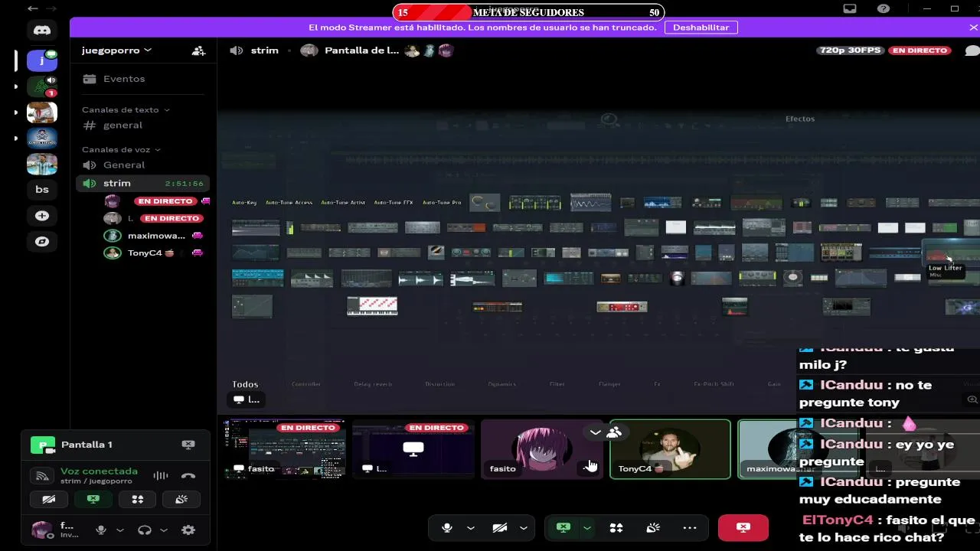The image size is (980, 551).
Task: Click maximowa... user in voice list
Action: (x=156, y=236)
